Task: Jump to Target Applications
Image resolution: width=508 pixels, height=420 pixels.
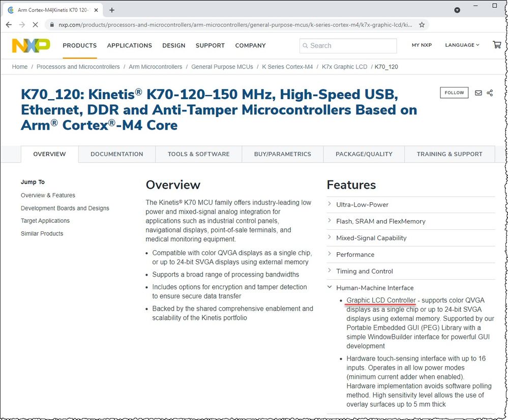Action: [x=45, y=221]
